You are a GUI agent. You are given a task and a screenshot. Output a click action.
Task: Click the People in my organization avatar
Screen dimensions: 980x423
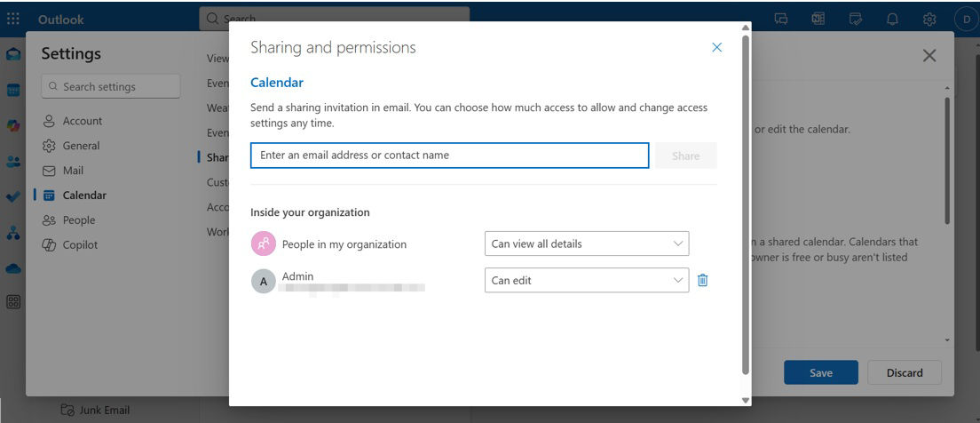263,243
